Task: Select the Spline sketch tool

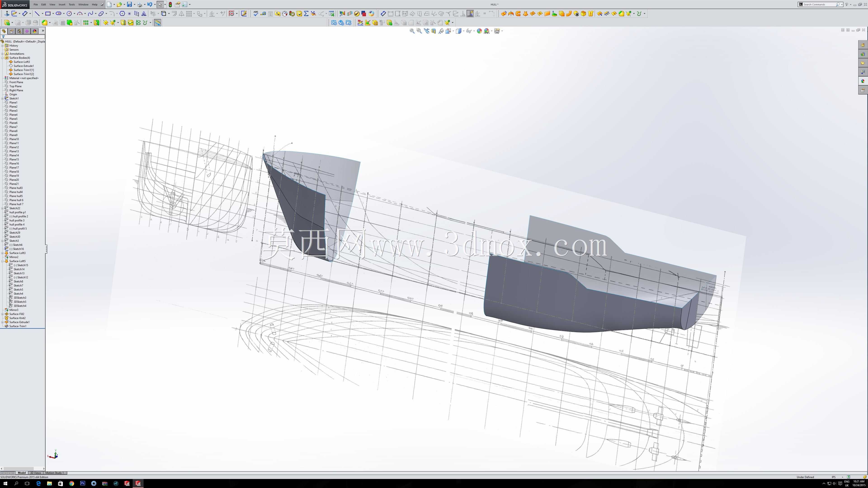Action: [x=90, y=14]
